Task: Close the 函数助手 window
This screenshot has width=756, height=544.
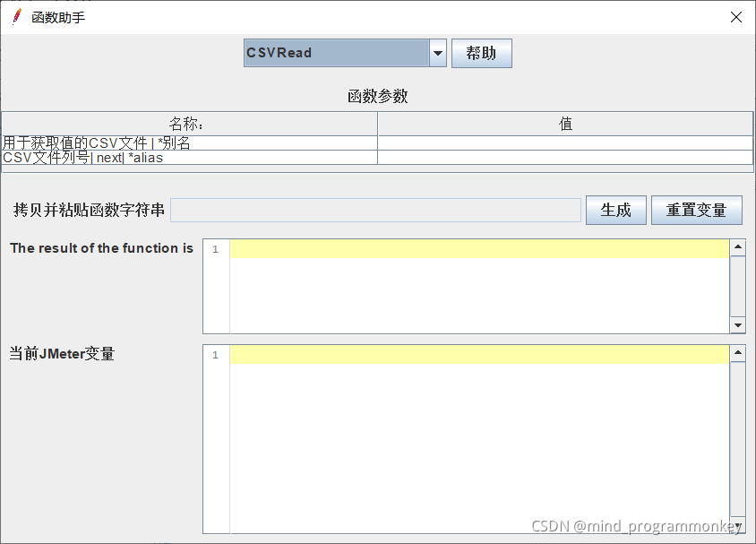Action: 735,17
